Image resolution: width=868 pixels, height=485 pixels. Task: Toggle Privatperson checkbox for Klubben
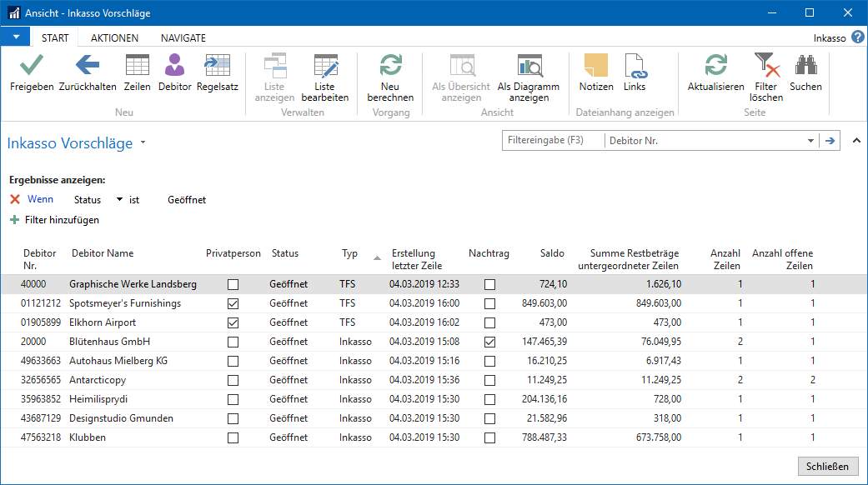click(233, 438)
